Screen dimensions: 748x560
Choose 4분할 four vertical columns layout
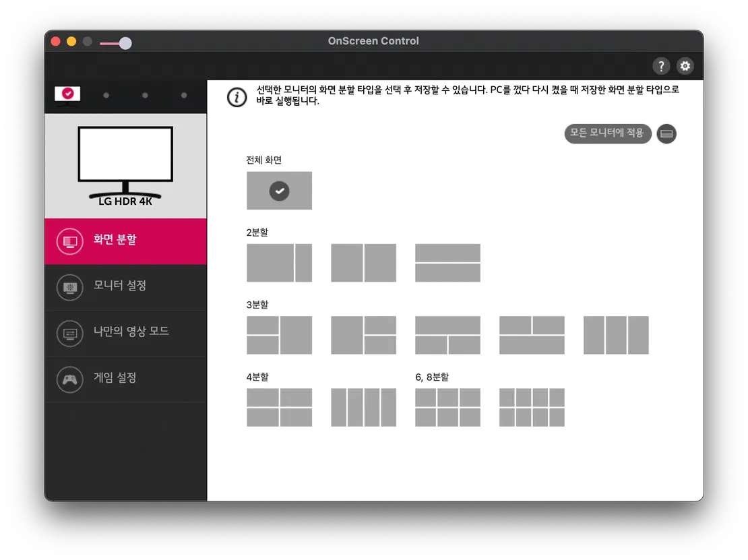click(363, 407)
